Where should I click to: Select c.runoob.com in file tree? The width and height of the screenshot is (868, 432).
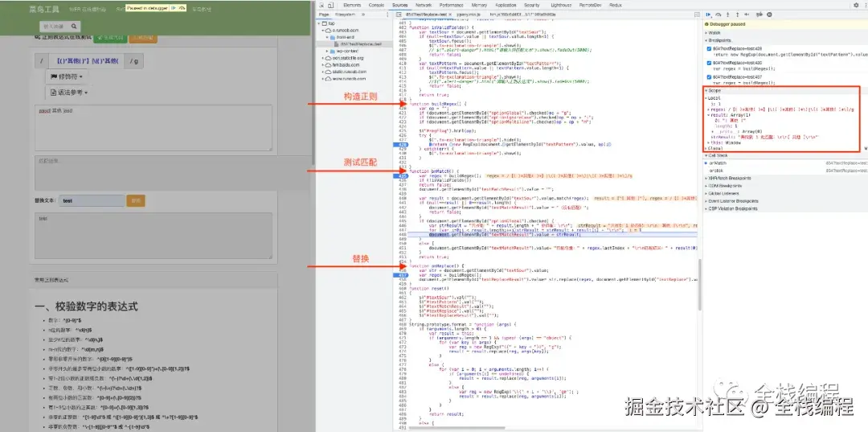[x=346, y=30]
